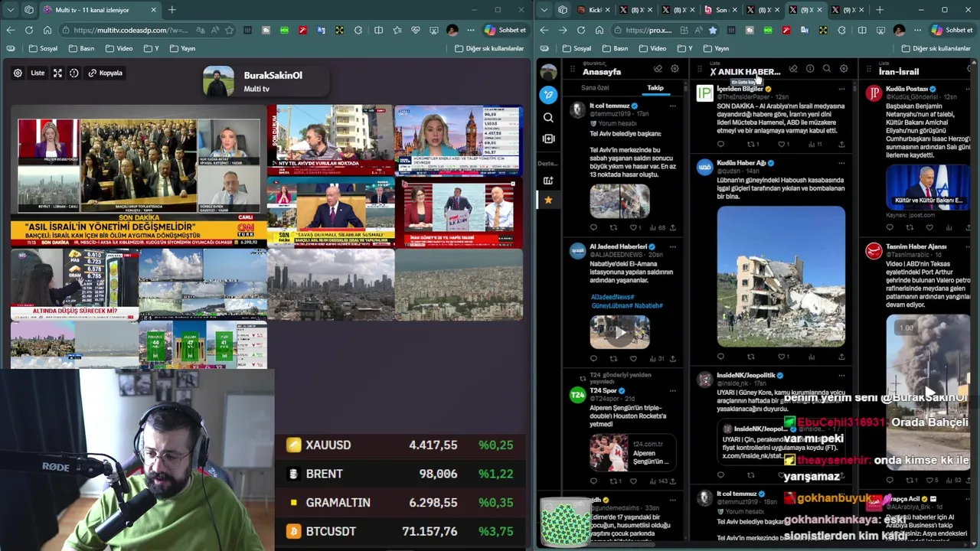Open tab actions chevron in left browser
Viewport: 980px width, 551px height.
pos(10,10)
